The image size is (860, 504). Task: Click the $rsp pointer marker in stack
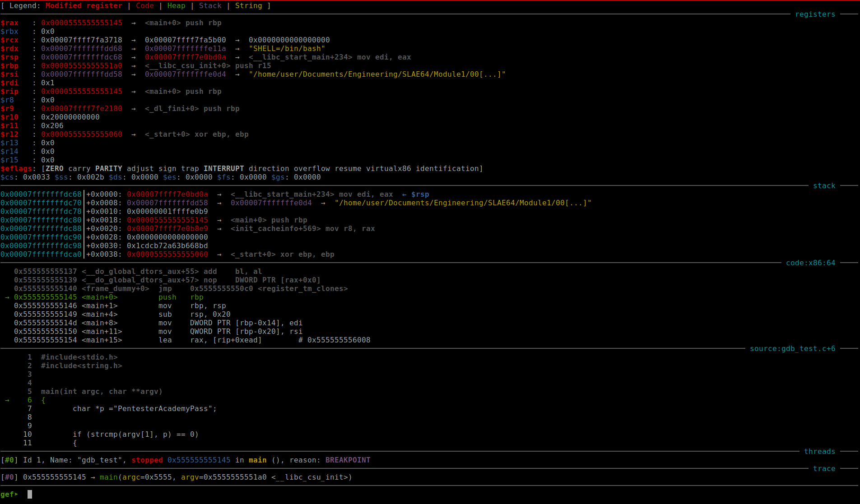(420, 194)
